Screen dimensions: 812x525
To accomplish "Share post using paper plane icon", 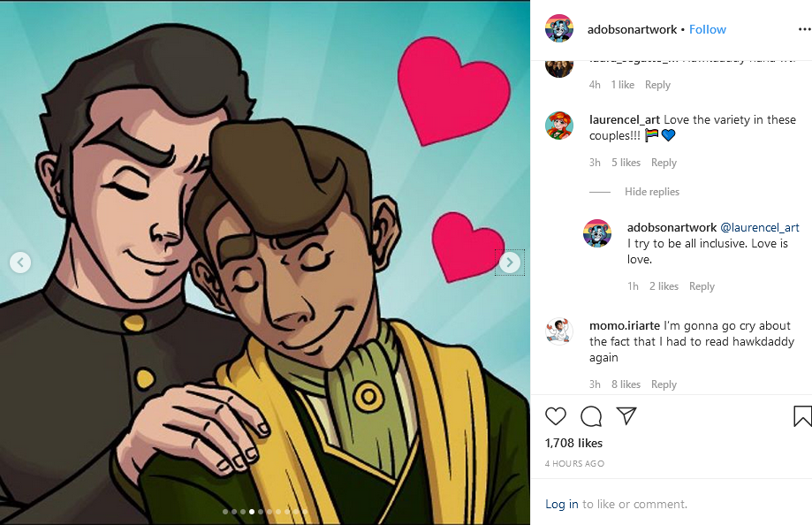I will [x=626, y=415].
